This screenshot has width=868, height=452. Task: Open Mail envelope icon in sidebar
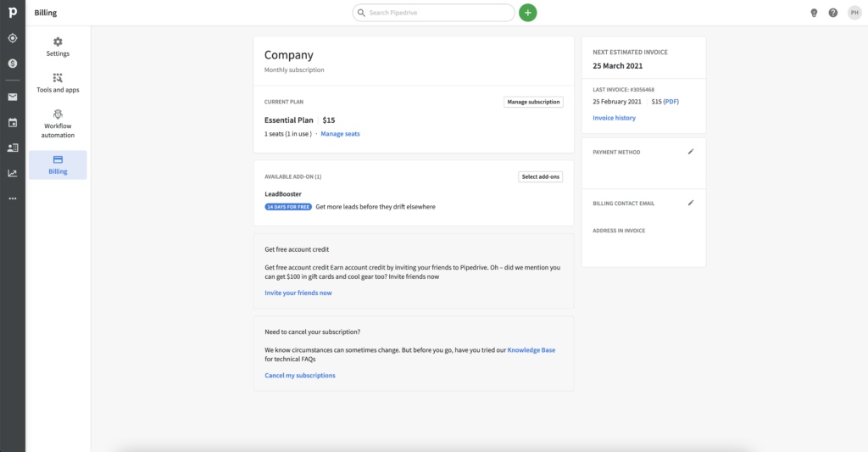[x=12, y=97]
